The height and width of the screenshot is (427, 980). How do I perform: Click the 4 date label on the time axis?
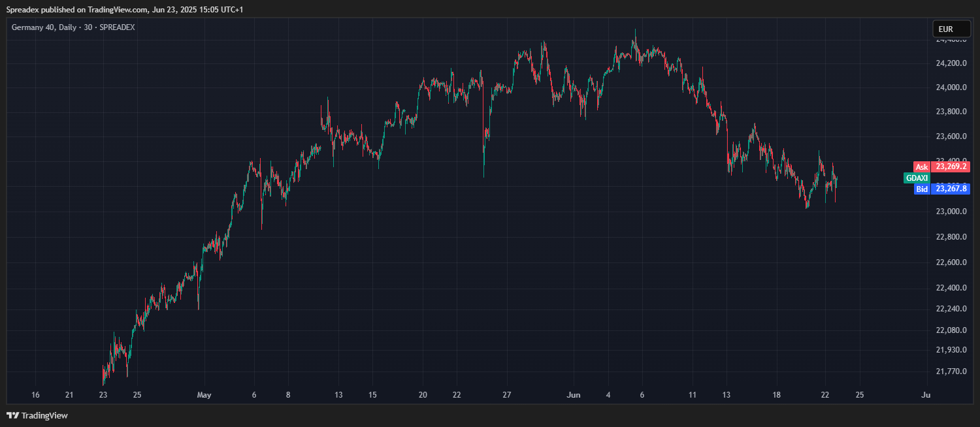pyautogui.click(x=608, y=395)
